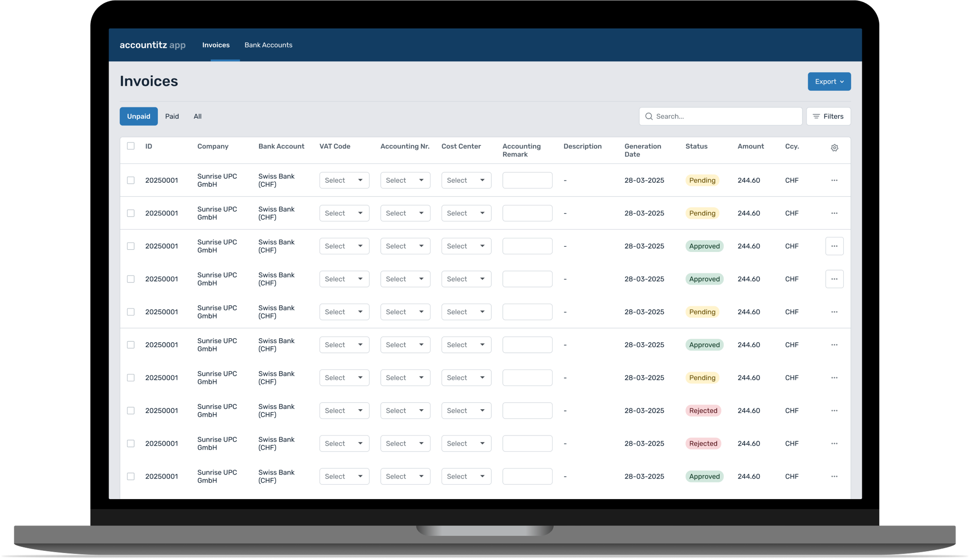This screenshot has width=970, height=560.
Task: Open the boxed three-dot menu on the fourth row
Action: 834,279
